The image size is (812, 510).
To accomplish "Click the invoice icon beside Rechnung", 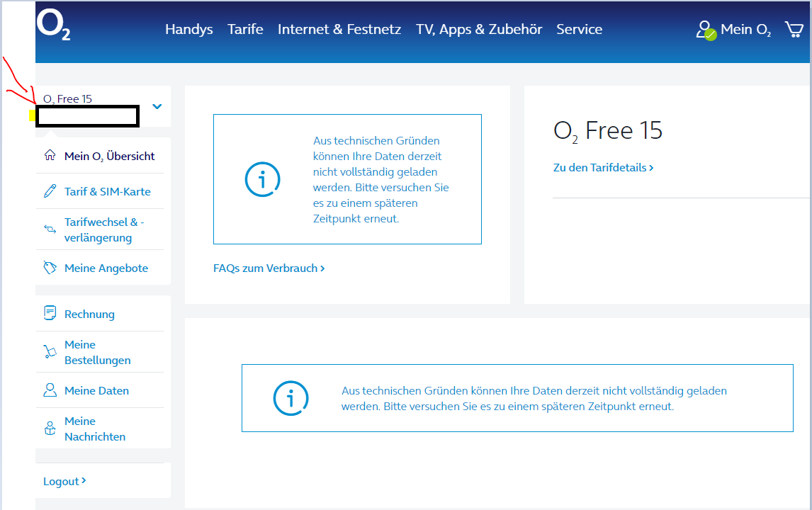I will pyautogui.click(x=50, y=313).
